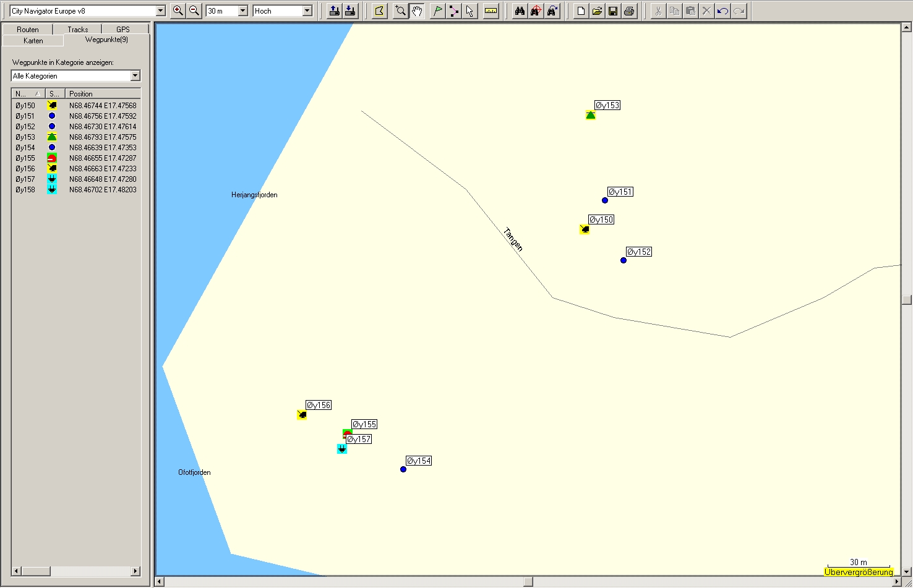The image size is (913, 588).
Task: Click the Øy154 waypoint on the map
Action: pos(403,469)
